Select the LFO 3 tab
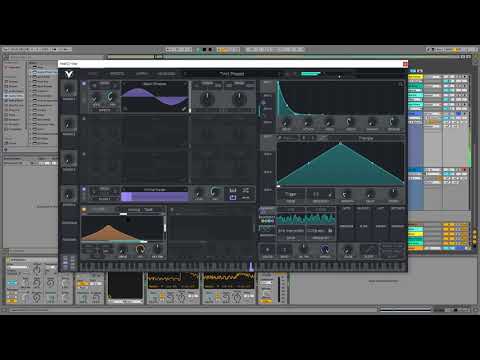480x360 pixels. click(268, 172)
